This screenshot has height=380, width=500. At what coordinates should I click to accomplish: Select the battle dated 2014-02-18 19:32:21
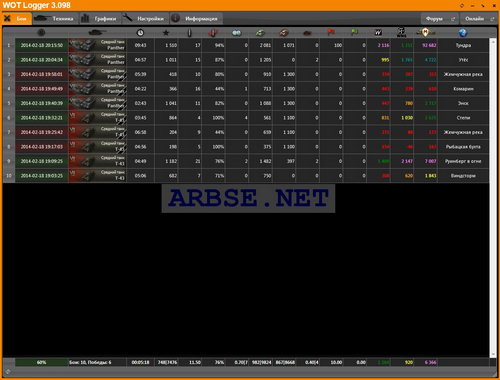(x=42, y=118)
